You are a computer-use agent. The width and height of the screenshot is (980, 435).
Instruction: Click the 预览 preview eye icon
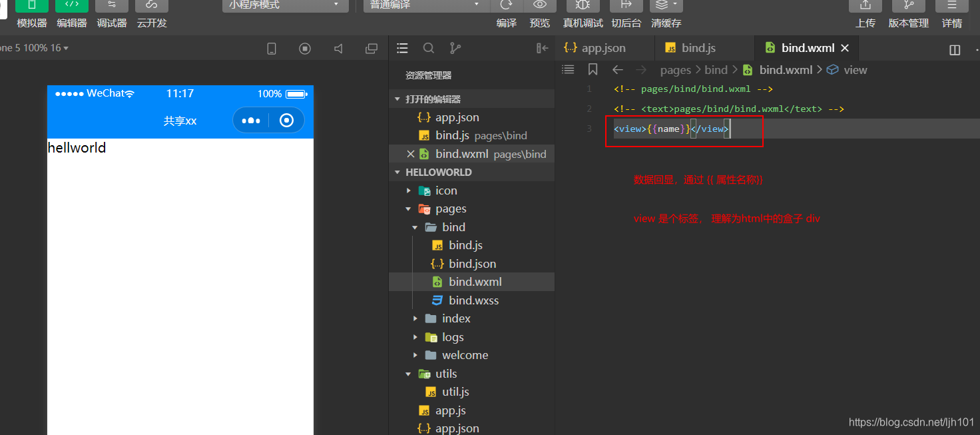tap(540, 5)
